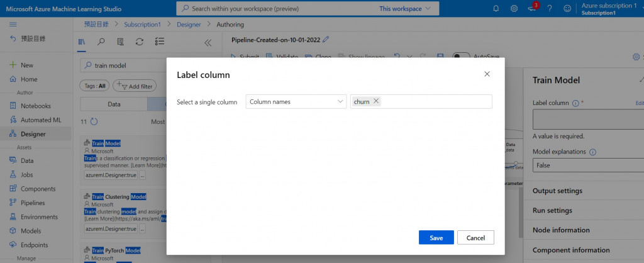
Task: Edit the pipeline name with pencil icon
Action: click(326, 40)
